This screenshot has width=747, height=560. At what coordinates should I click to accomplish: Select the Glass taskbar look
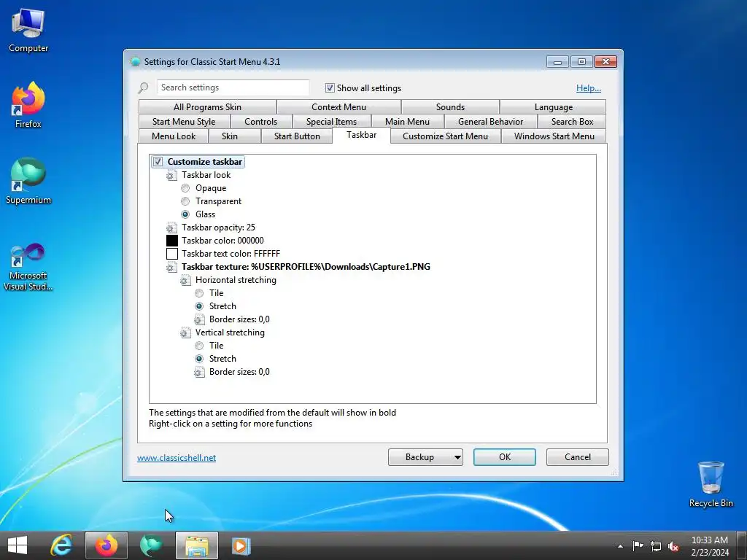tap(185, 214)
